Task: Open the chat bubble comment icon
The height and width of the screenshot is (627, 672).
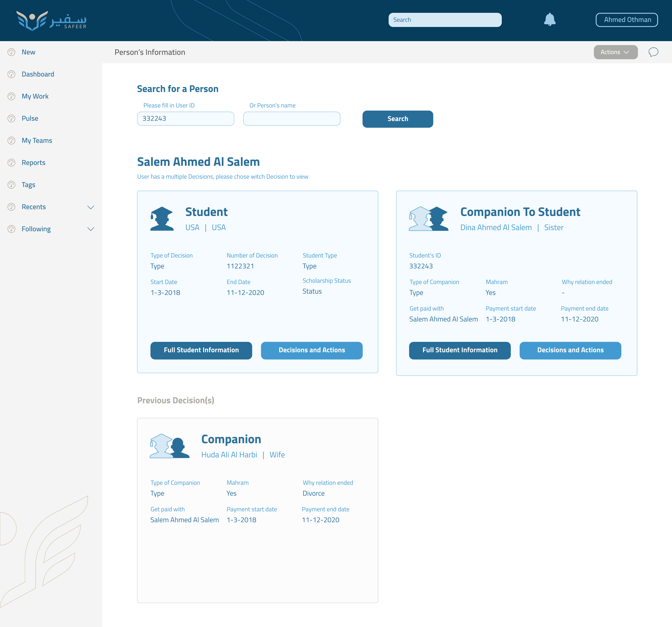Action: [653, 52]
